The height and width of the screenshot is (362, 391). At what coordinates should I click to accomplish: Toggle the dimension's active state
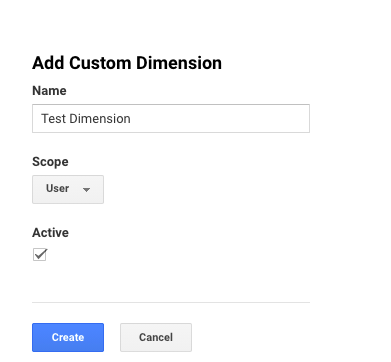click(40, 255)
